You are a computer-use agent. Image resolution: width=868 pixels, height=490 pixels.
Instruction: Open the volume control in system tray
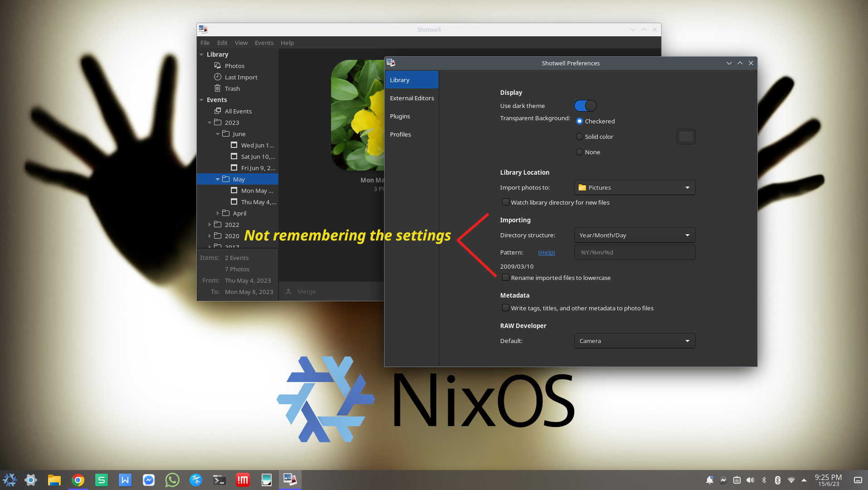pyautogui.click(x=751, y=480)
